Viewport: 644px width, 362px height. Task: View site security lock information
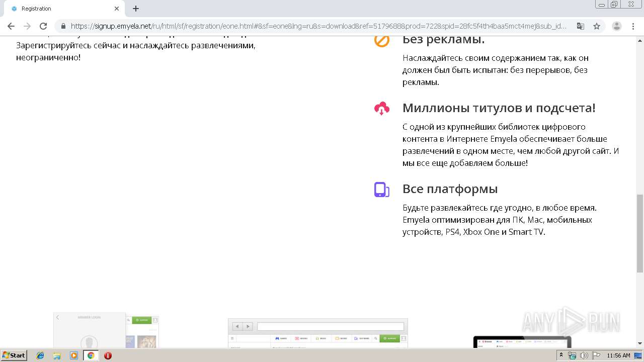point(63,26)
